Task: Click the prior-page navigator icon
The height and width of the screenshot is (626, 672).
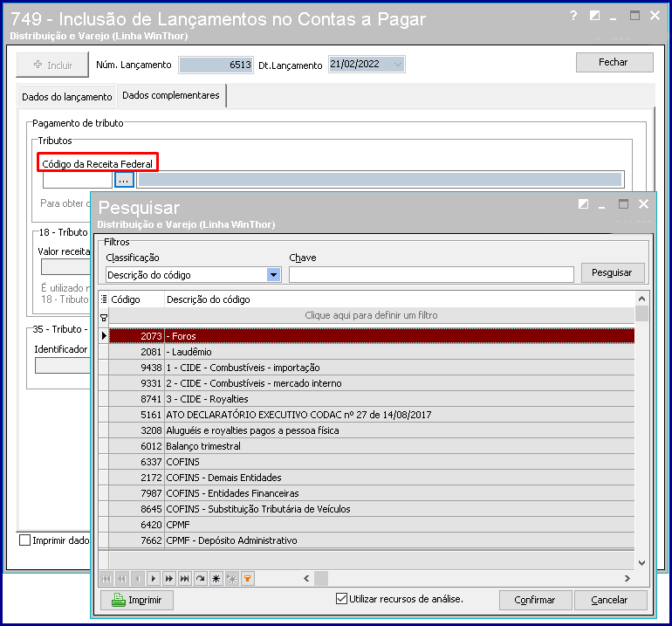Action: 122,578
